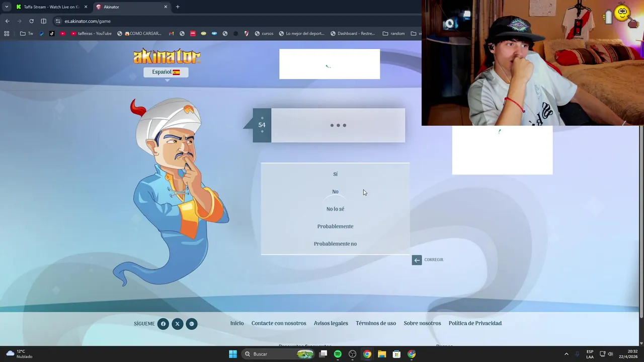
Task: Switch the ESP LAA keyboard language
Action: click(x=590, y=354)
